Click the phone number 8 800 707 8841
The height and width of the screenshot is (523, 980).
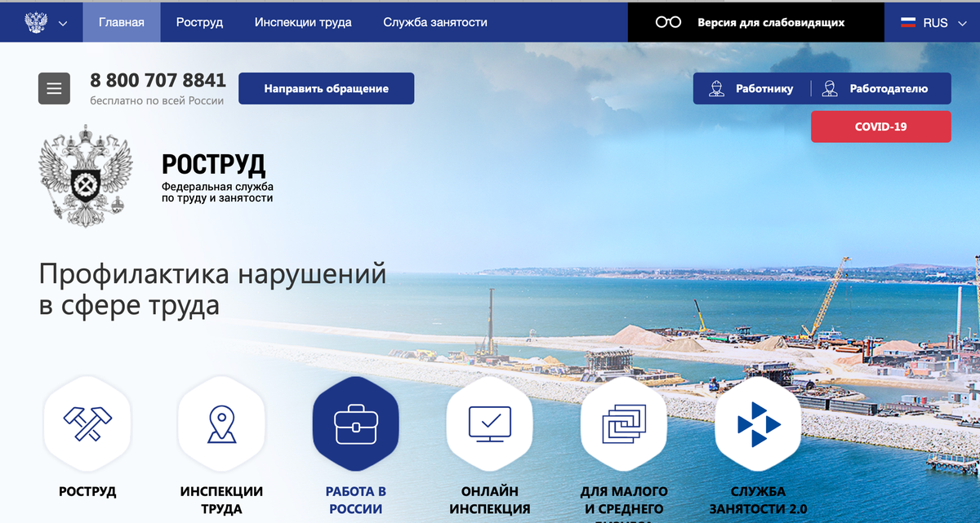tap(158, 80)
